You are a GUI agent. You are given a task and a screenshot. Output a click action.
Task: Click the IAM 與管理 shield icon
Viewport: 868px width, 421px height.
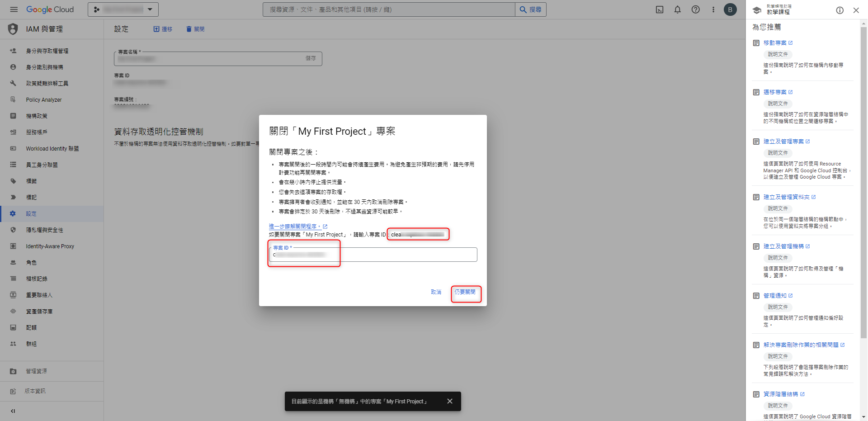[x=13, y=29]
